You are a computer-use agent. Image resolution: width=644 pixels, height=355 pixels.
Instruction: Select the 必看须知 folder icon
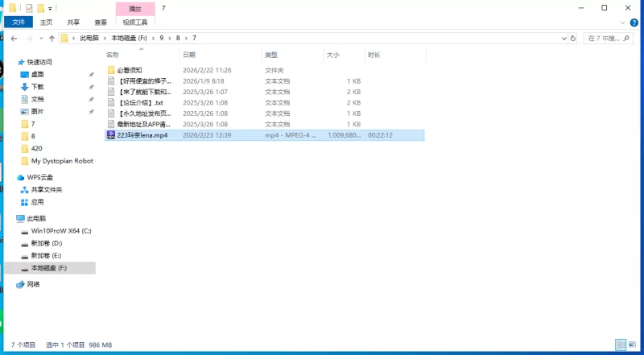click(x=111, y=70)
